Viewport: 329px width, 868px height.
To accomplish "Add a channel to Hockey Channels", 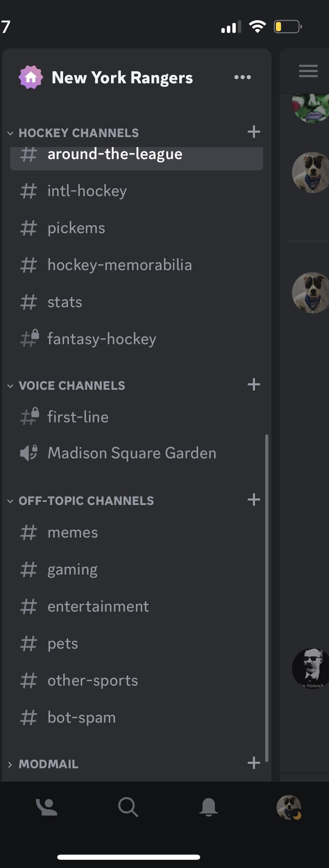I will coord(254,132).
